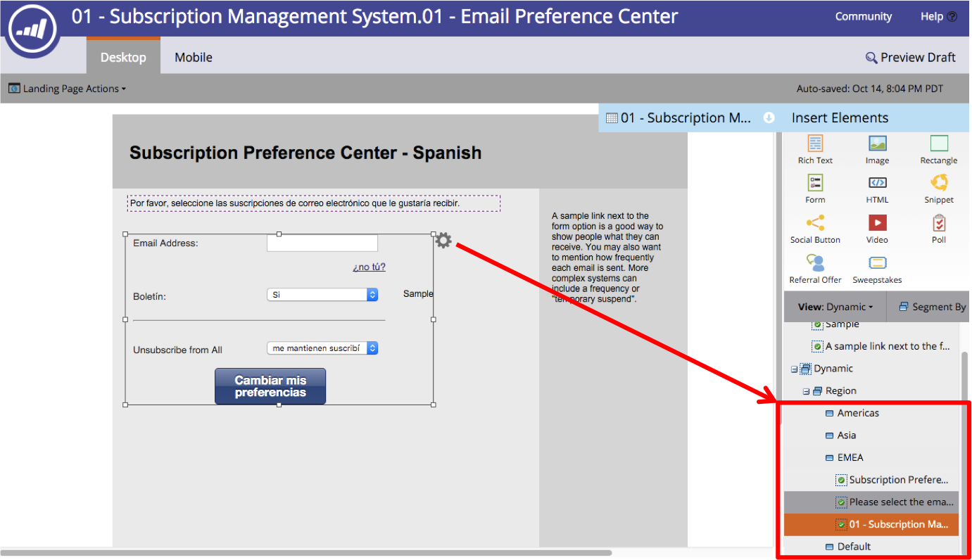Open the Unsubscribe from All dropdown
The width and height of the screenshot is (972, 560).
click(322, 348)
